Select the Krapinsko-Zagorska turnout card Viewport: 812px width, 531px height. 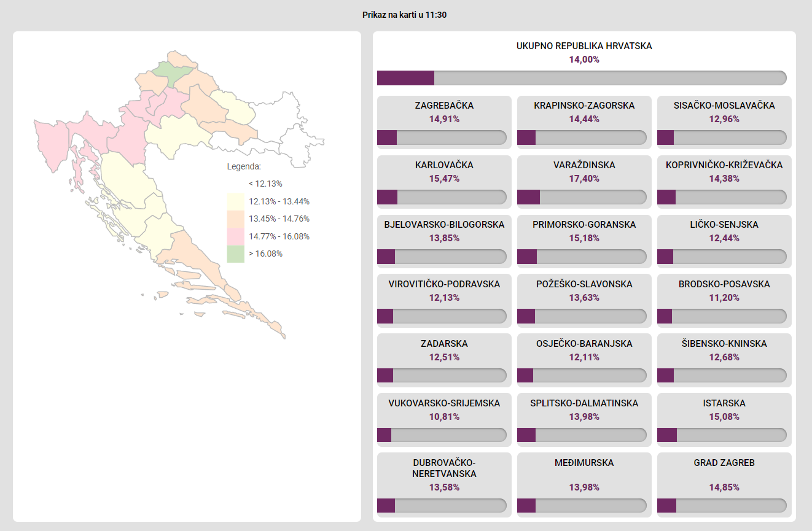click(584, 122)
